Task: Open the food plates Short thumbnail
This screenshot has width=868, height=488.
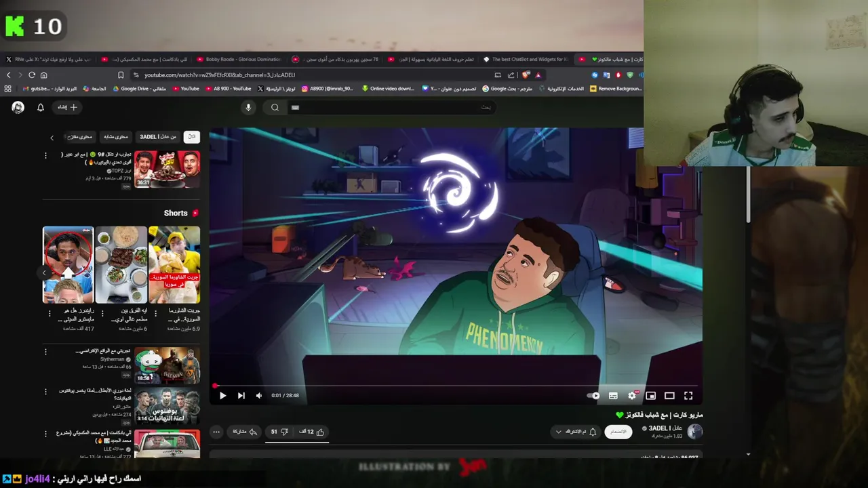Action: click(x=121, y=265)
